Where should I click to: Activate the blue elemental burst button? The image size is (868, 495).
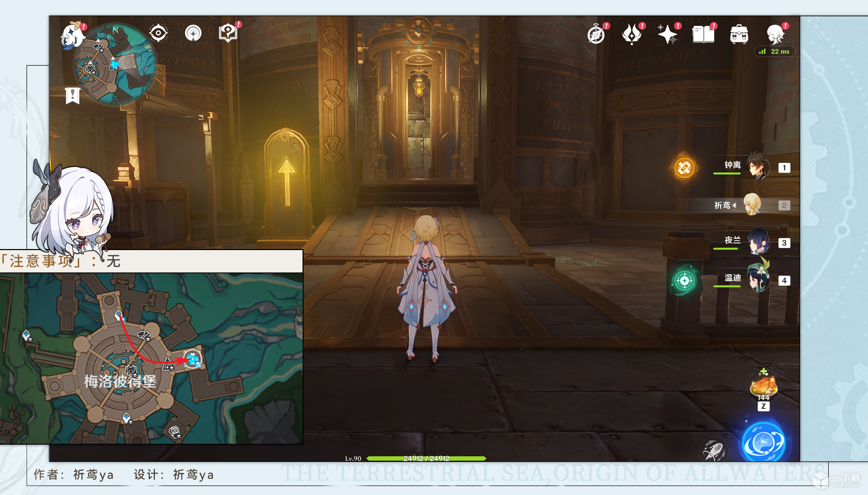coord(764,442)
